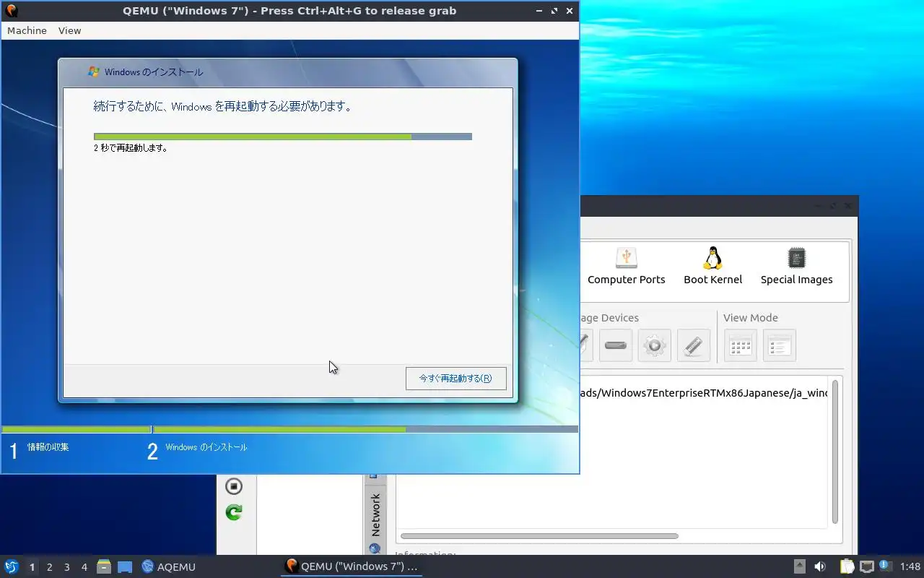Image resolution: width=924 pixels, height=578 pixels.
Task: Open the Lubuntu start menu icon
Action: (x=11, y=566)
